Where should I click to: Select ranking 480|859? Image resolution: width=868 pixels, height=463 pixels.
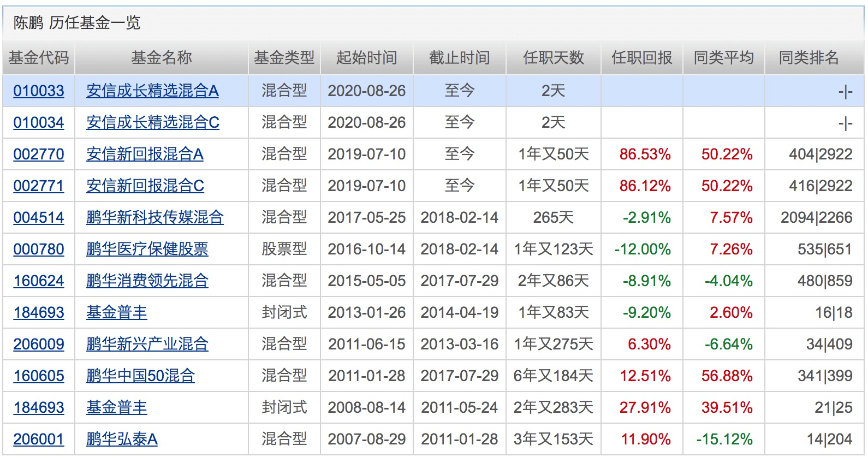point(825,281)
